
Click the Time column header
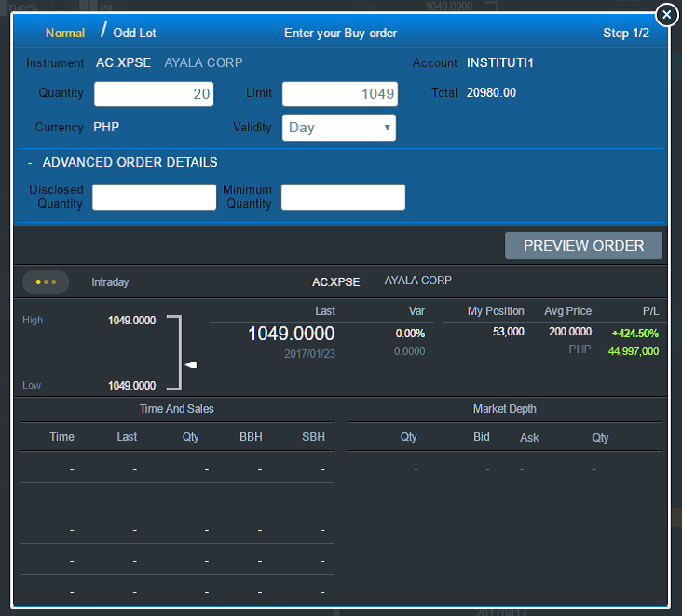pyautogui.click(x=61, y=437)
